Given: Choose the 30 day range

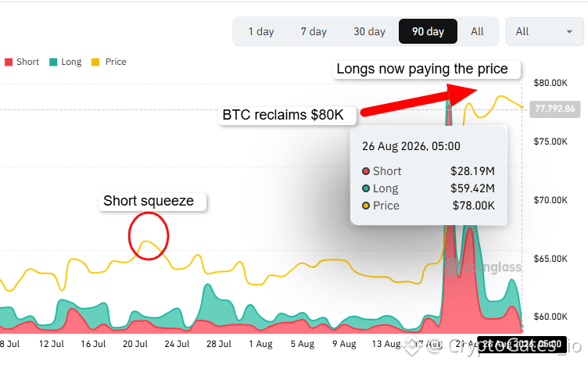Looking at the screenshot, I should click(369, 31).
